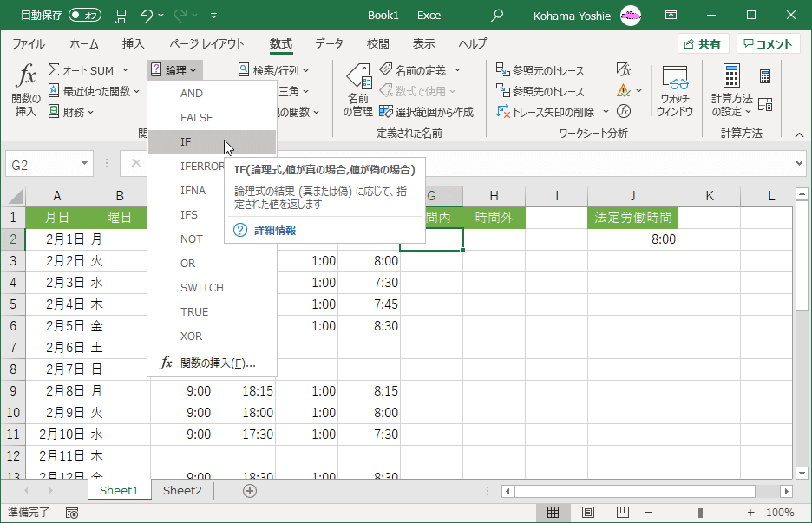This screenshot has width=812, height=523.
Task: Switch to Page Layout view in status bar
Action: coord(588,512)
